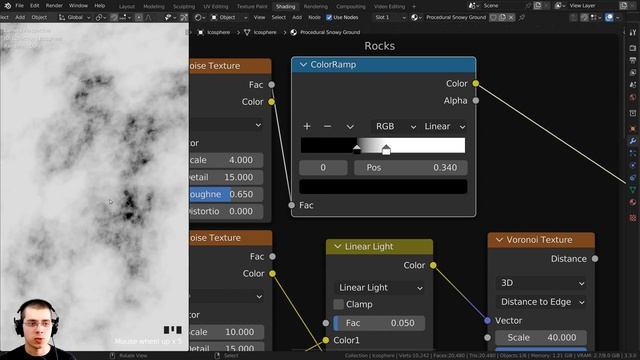Switch to the Compositing workspace tab
Screen dimensions: 640x360
coord(351,7)
